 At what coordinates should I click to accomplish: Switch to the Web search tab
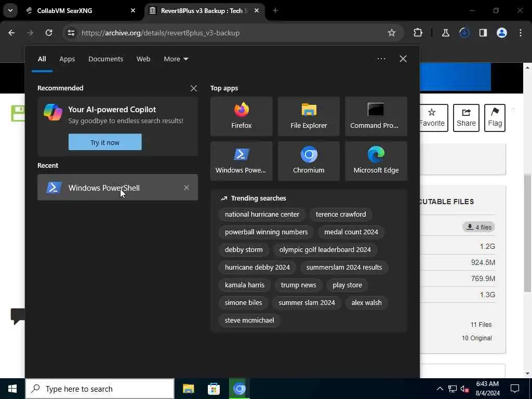(143, 59)
